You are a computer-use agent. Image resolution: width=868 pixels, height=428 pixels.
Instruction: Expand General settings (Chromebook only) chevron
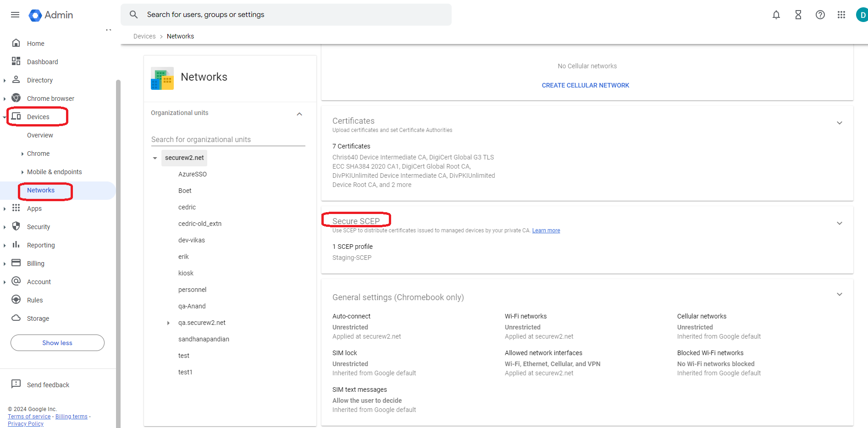[x=839, y=294]
